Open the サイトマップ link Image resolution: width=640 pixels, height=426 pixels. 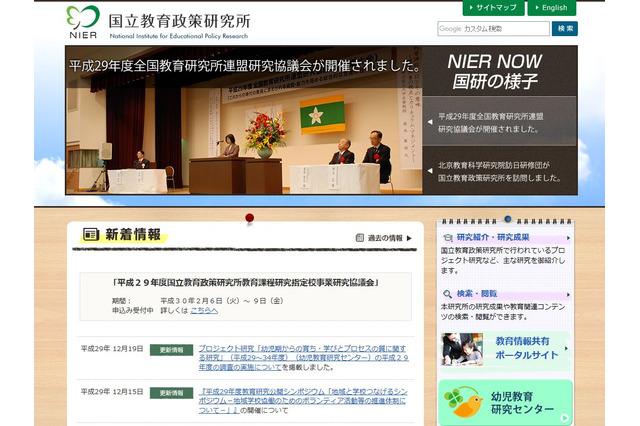493,8
